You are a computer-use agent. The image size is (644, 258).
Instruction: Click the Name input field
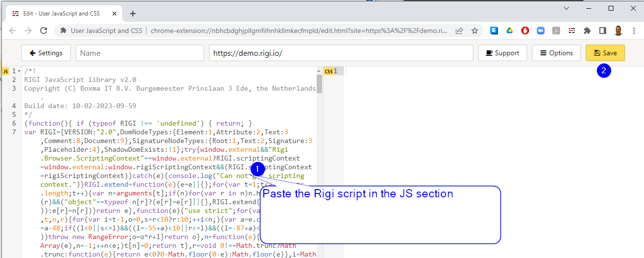tap(140, 53)
